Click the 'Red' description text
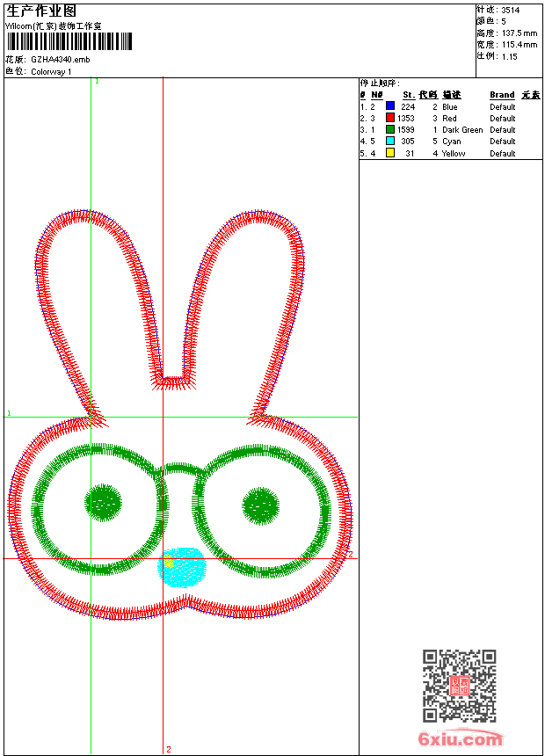 coord(449,119)
